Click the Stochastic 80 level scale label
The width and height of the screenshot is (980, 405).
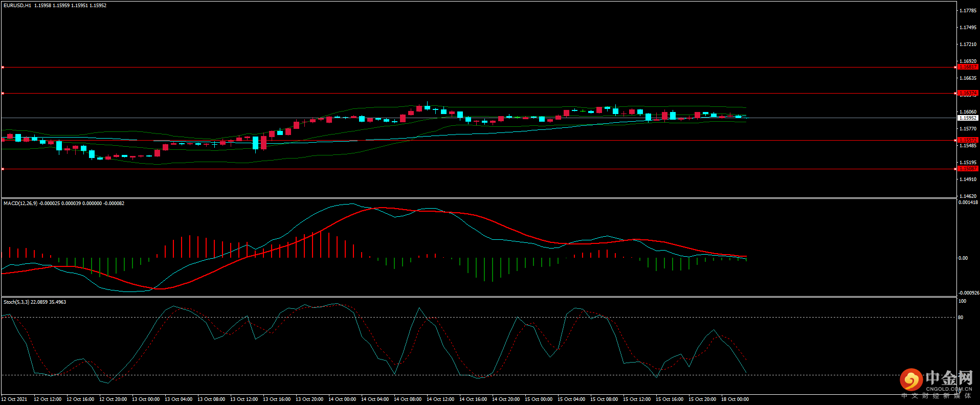point(961,318)
